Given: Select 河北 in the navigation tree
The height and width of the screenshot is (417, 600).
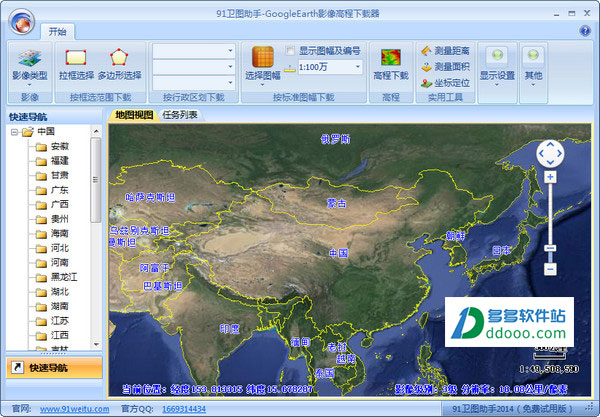Looking at the screenshot, I should pyautogui.click(x=60, y=248).
